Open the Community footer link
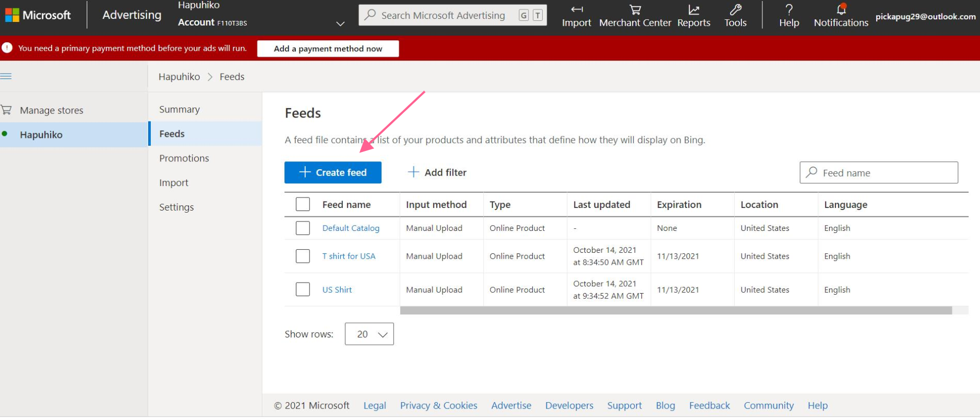 tap(769, 405)
